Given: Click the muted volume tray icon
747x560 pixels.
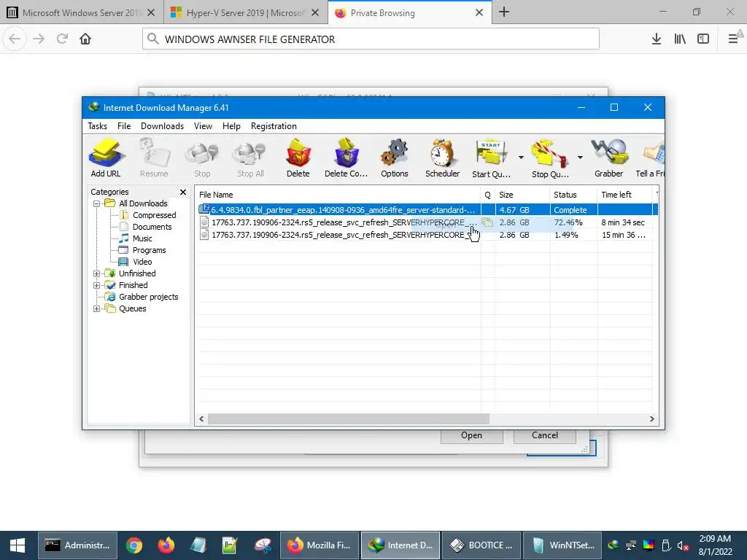Looking at the screenshot, I should point(683,546).
